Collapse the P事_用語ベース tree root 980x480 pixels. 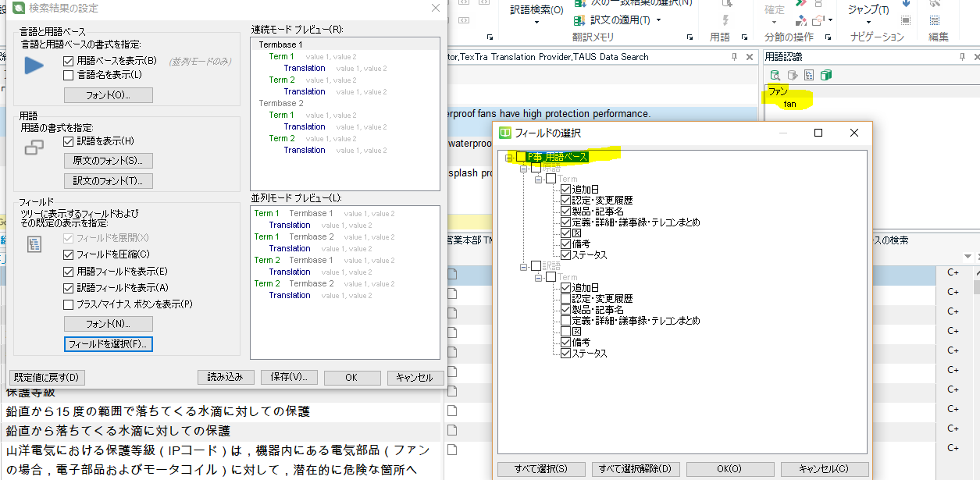[508, 157]
